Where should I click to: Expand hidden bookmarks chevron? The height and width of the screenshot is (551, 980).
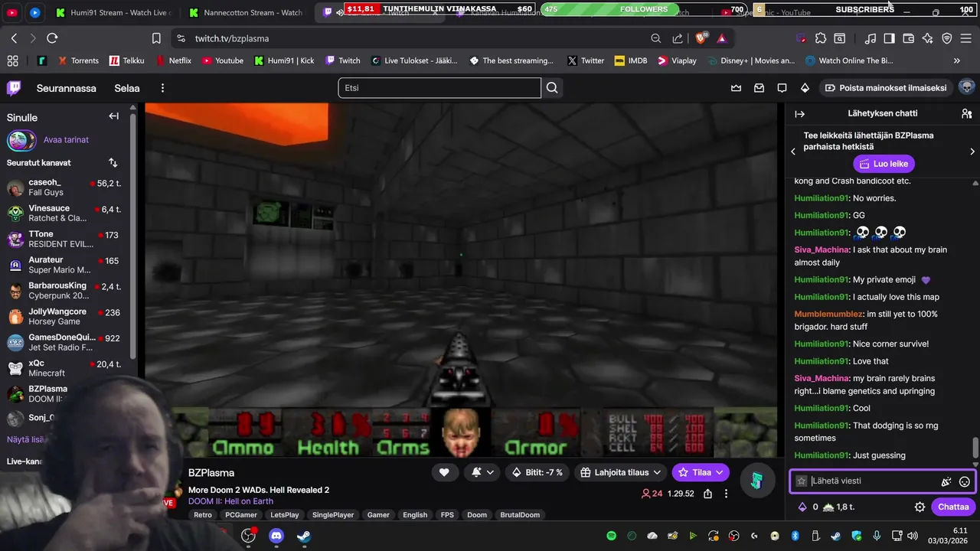[x=957, y=60]
